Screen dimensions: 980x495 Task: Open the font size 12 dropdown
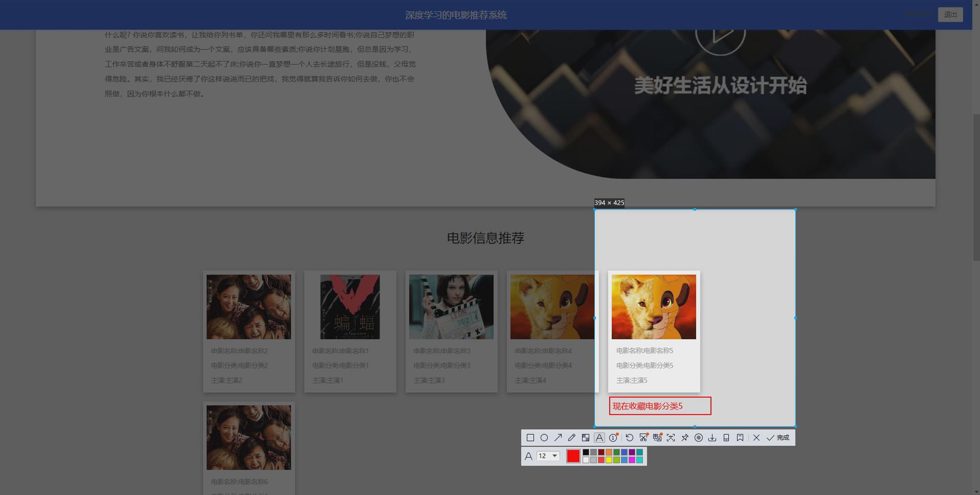(x=548, y=456)
